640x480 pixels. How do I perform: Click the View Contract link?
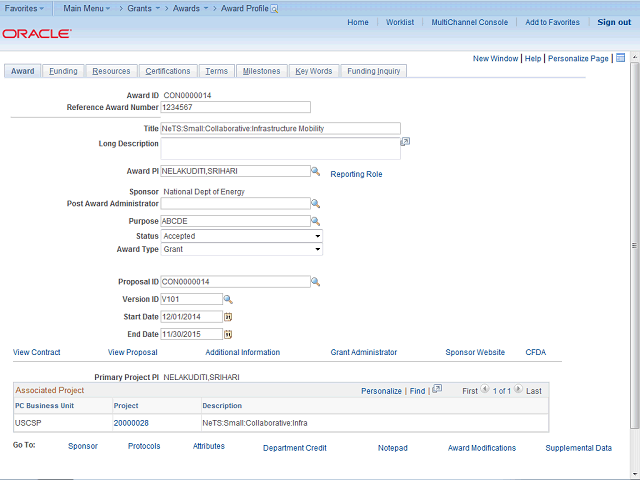(37, 352)
